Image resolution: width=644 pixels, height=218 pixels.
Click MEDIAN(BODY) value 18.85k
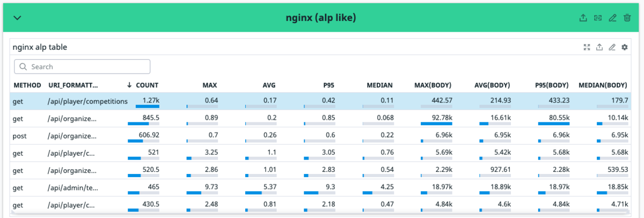[618, 188]
